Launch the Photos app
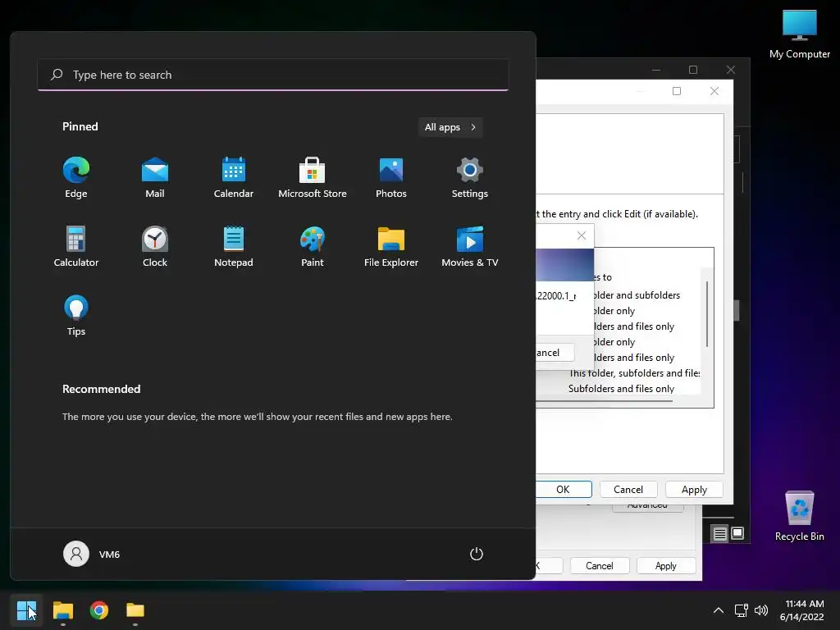Screen dimensions: 840x630 click(x=391, y=177)
